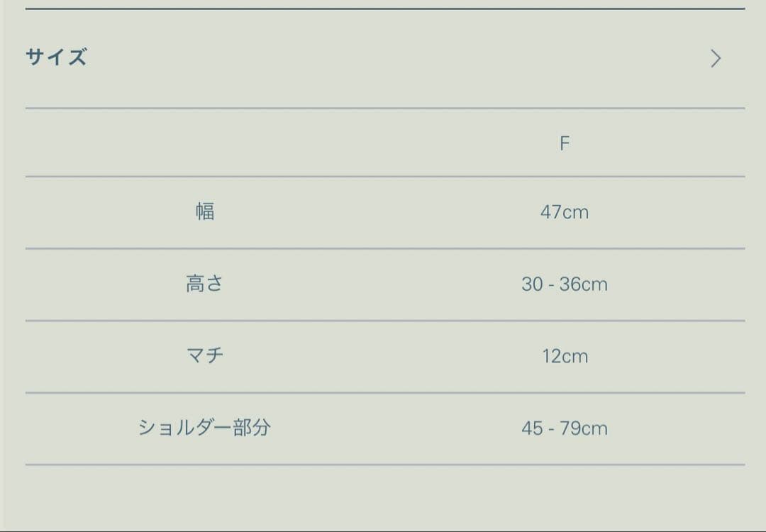Viewport: 766px width, 532px height.
Task: Click the サイズ section heading
Action: click(56, 57)
